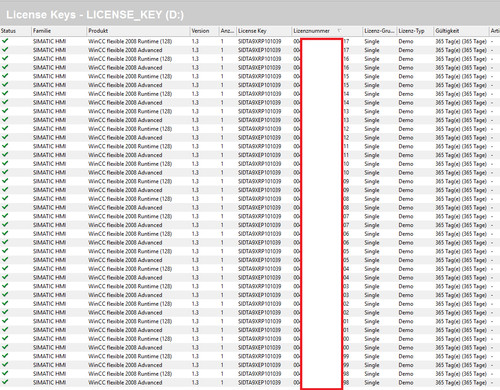The height and width of the screenshot is (390, 500).
Task: Click the status checkmark of the Advanced row ending 05
Action: [x=5, y=259]
